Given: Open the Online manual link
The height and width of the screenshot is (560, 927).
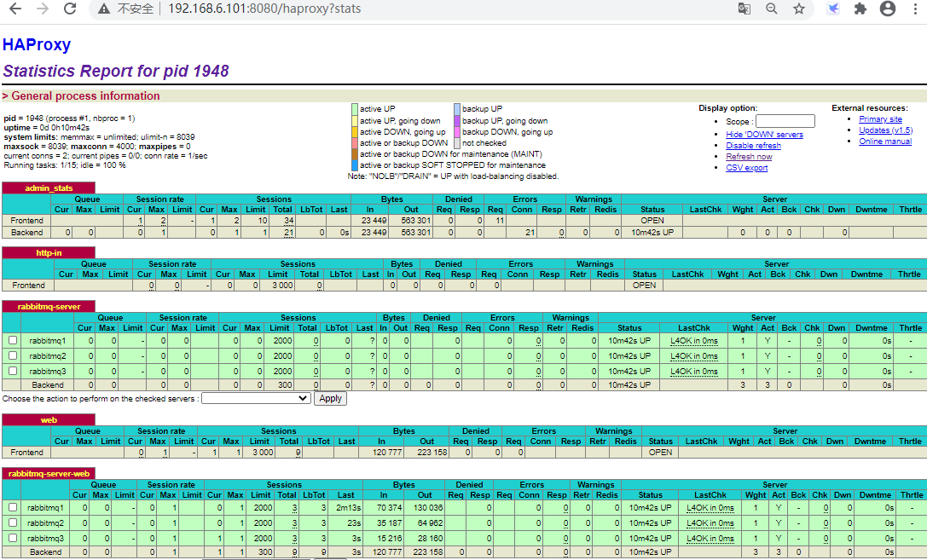Looking at the screenshot, I should point(885,141).
